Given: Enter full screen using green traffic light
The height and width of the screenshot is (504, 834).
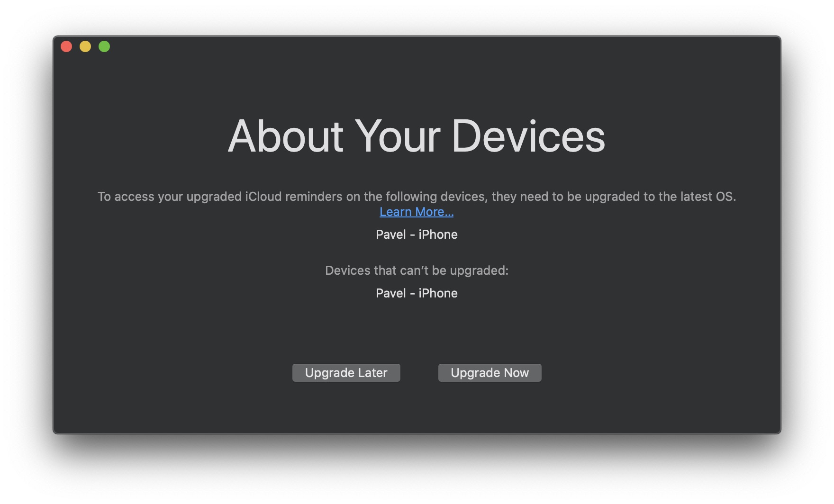Looking at the screenshot, I should [x=104, y=46].
